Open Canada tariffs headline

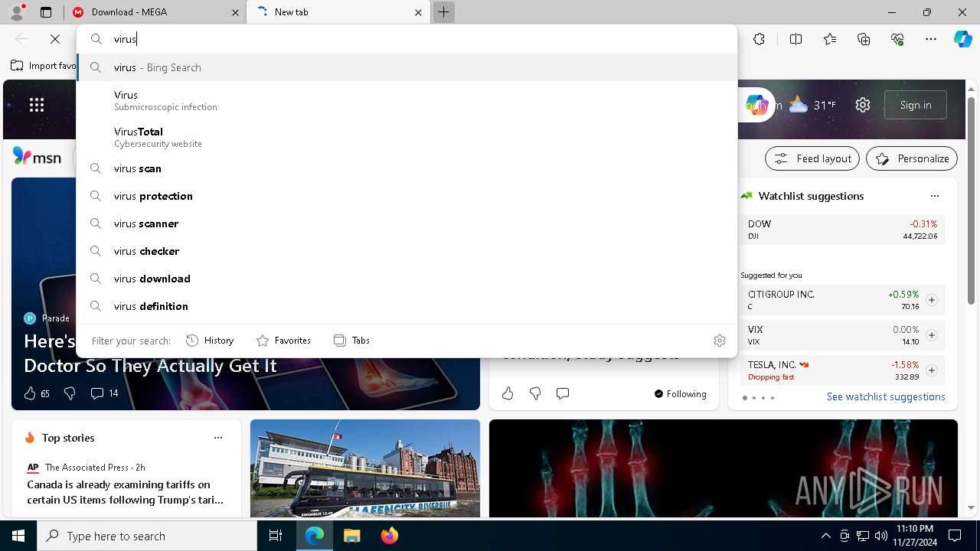click(x=126, y=492)
